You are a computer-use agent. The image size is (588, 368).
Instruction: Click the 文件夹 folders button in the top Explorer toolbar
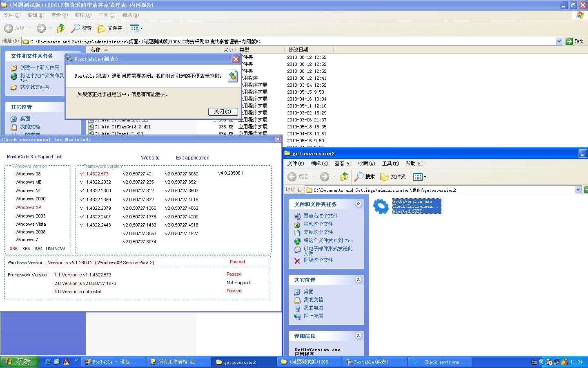click(110, 28)
